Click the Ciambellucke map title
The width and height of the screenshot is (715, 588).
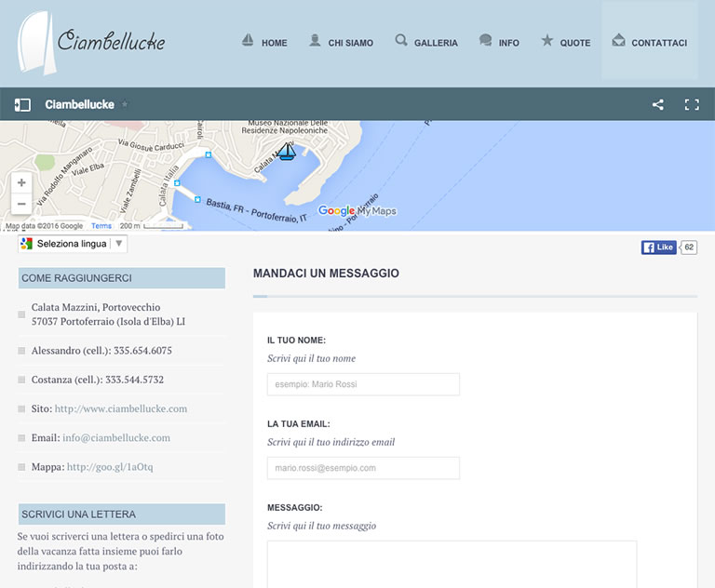(79, 104)
